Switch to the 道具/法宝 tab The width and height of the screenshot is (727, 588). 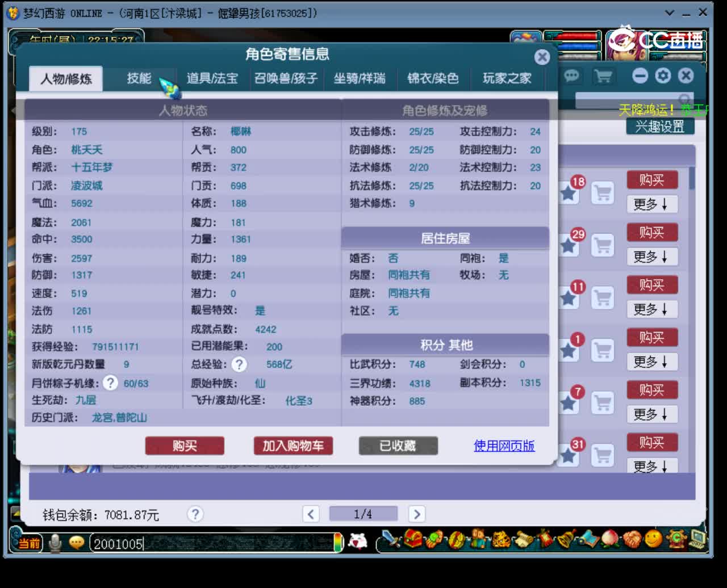[212, 78]
